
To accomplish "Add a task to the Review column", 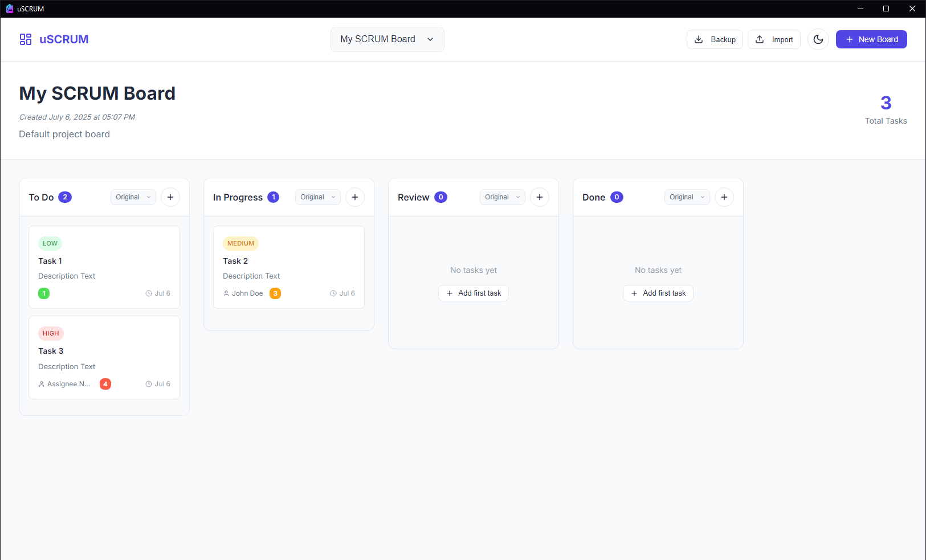I will click(x=540, y=197).
